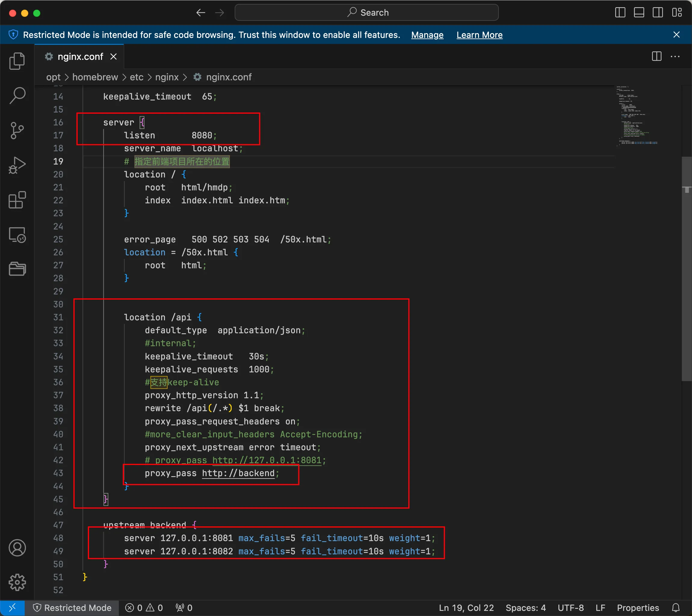Change file encoding UTF-8
692x616 pixels.
[x=570, y=608]
